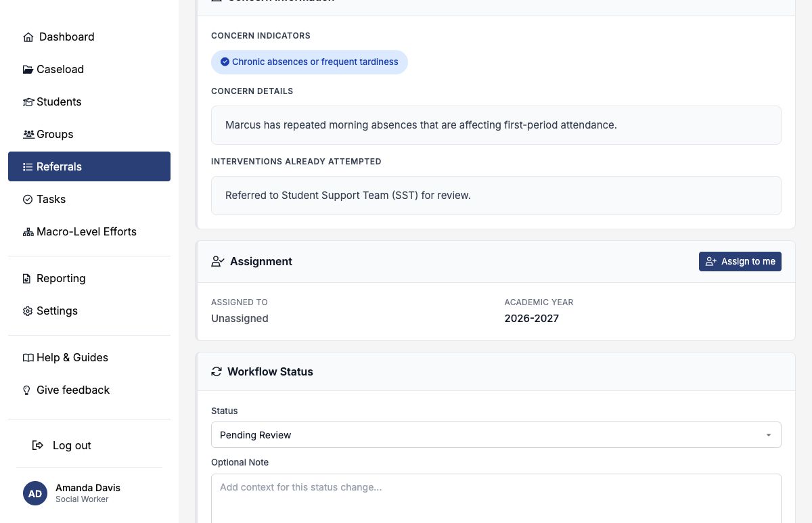The image size is (812, 523).
Task: Click the Tasks checkmark circle icon
Action: click(28, 200)
